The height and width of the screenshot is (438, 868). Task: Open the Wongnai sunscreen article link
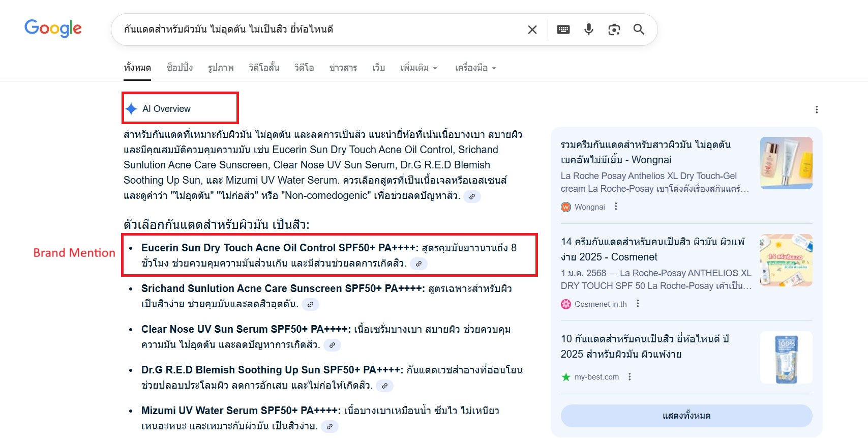click(645, 152)
